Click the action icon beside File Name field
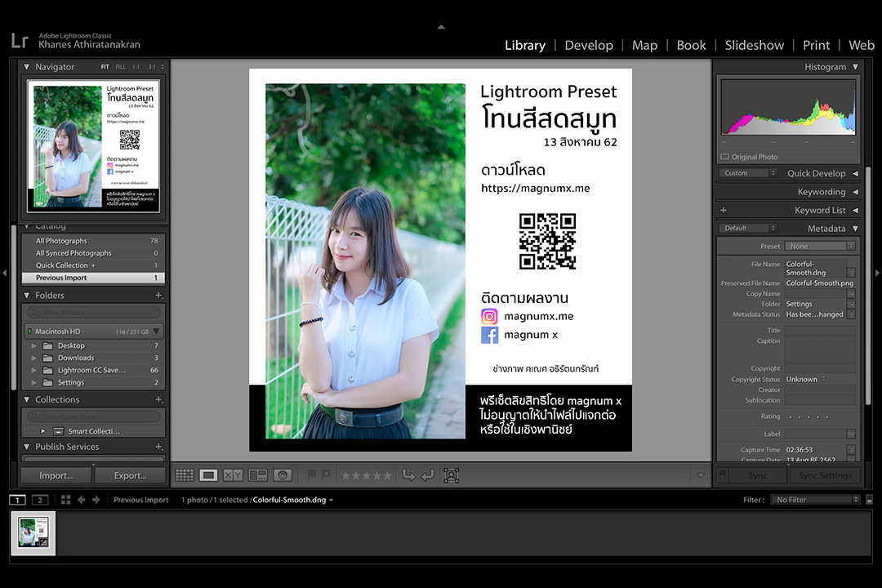Image resolution: width=882 pixels, height=588 pixels. coord(851,272)
